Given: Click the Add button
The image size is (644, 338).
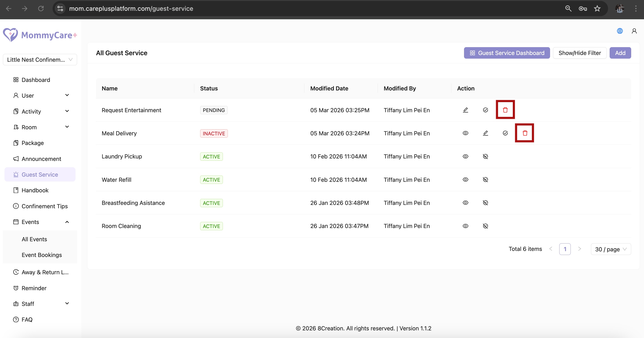Looking at the screenshot, I should pos(620,53).
